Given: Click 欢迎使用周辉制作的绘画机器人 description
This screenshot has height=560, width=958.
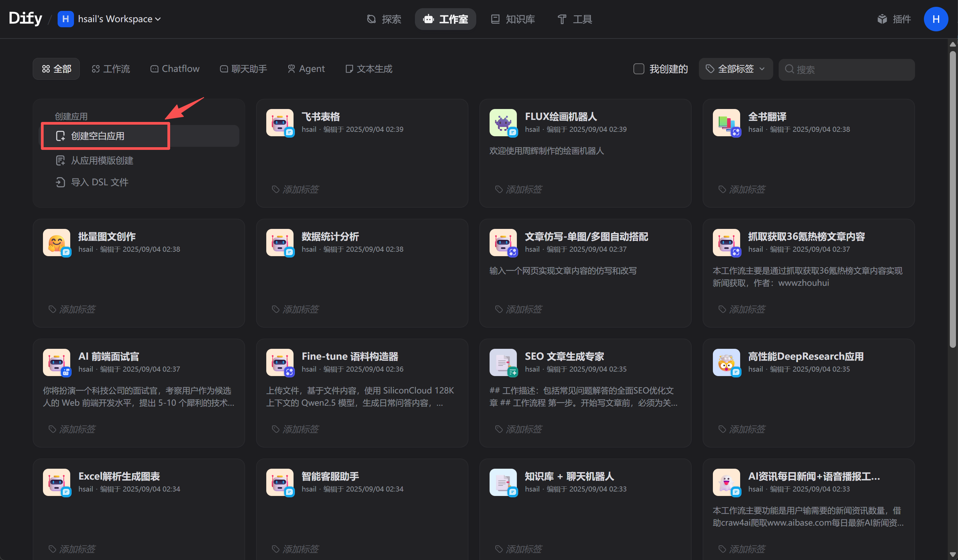Looking at the screenshot, I should (x=546, y=151).
